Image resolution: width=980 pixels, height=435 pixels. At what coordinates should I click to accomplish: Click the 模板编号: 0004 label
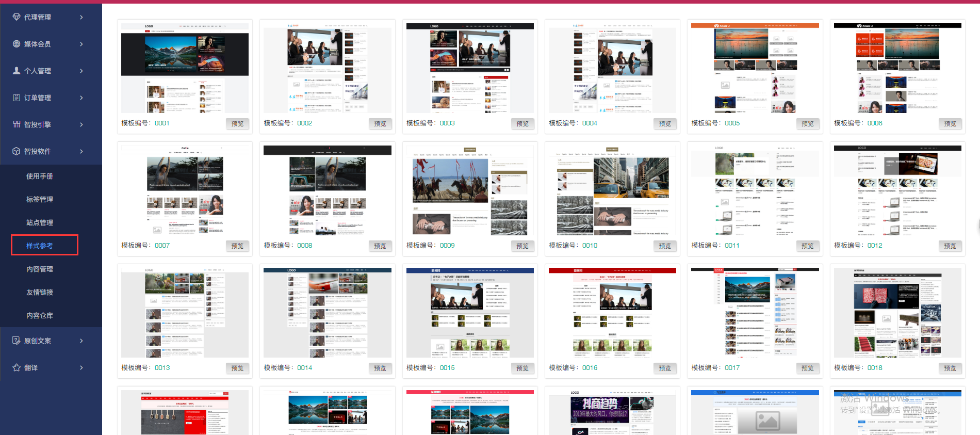(x=573, y=123)
